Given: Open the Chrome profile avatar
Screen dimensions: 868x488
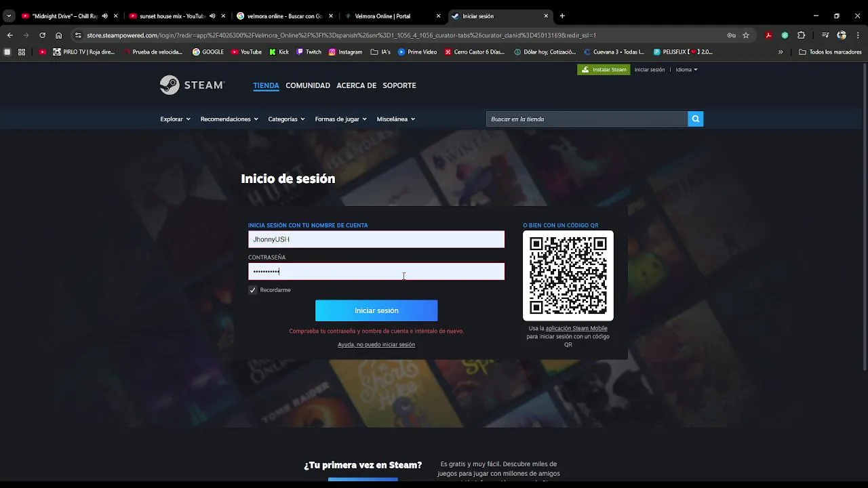Looking at the screenshot, I should (x=842, y=35).
